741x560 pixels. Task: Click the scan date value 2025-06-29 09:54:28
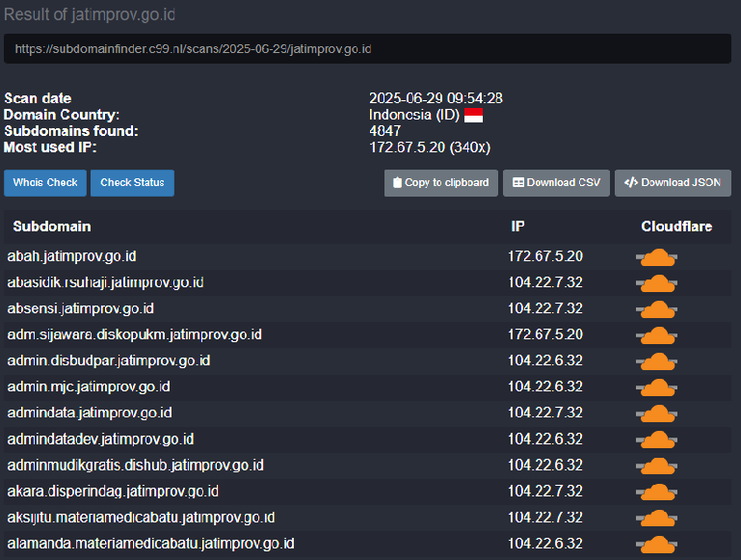436,98
